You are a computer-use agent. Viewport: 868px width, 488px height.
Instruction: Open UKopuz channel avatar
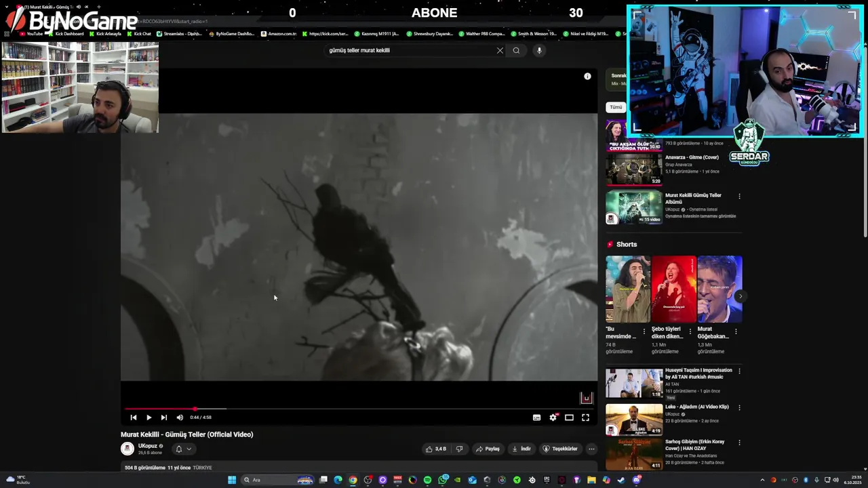click(x=127, y=449)
